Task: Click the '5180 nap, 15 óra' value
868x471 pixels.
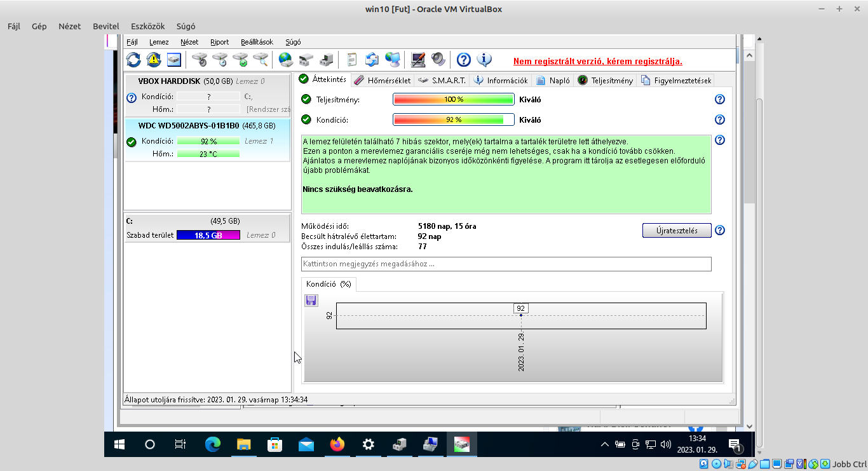Action: tap(447, 226)
